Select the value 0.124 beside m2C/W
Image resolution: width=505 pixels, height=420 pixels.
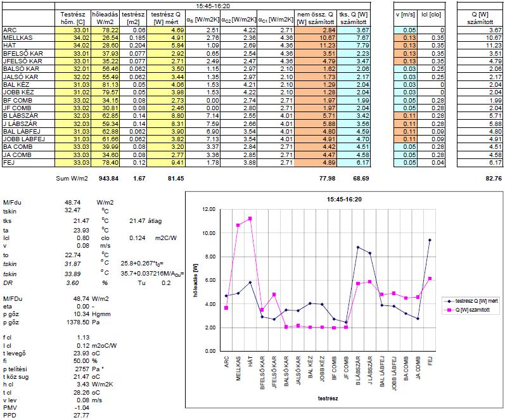coord(137,238)
